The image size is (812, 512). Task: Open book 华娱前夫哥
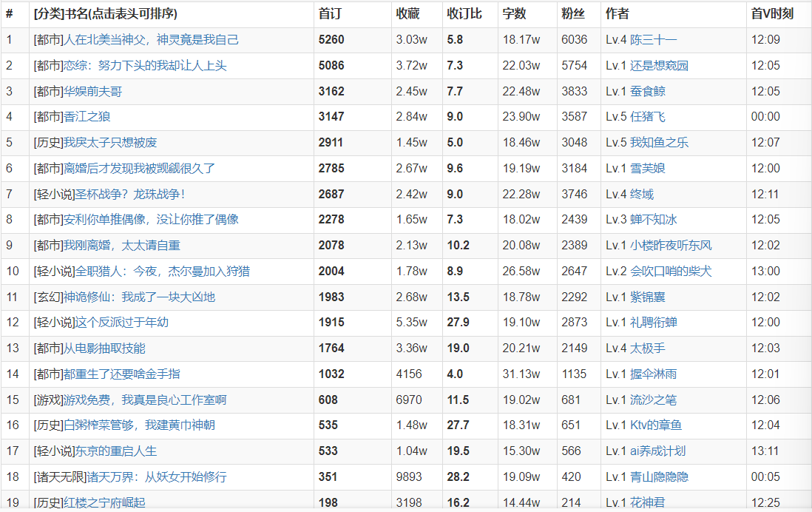[x=93, y=91]
